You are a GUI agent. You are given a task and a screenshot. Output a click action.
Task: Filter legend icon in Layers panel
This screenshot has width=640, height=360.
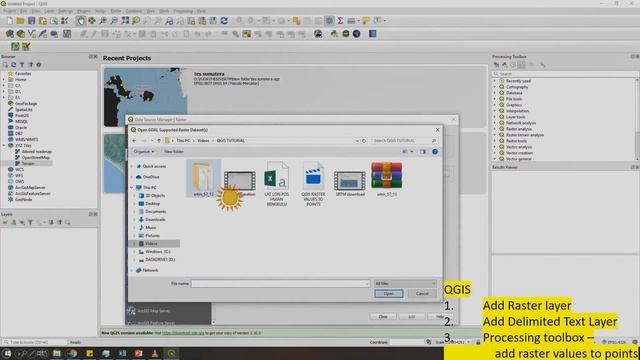[x=30, y=222]
